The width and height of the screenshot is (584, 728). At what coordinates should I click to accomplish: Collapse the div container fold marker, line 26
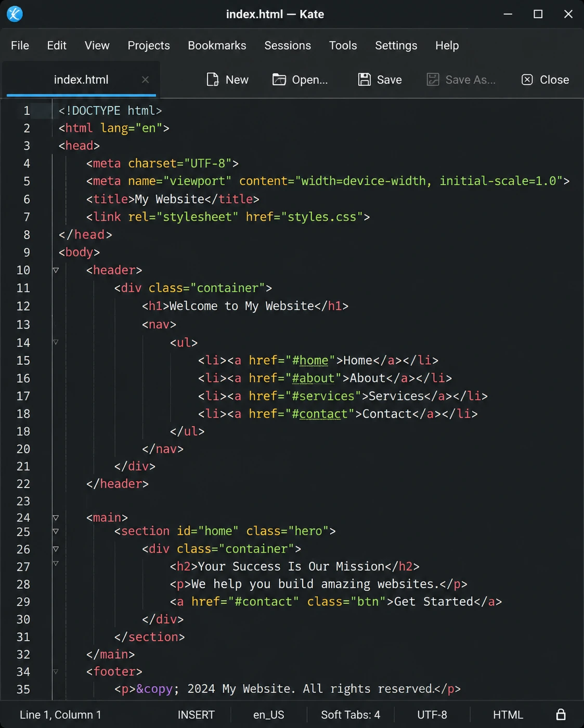(56, 549)
